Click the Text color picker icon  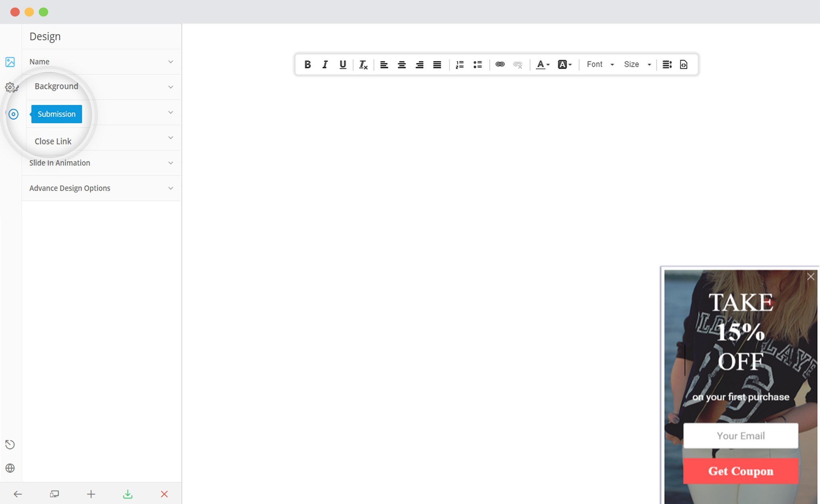click(542, 64)
